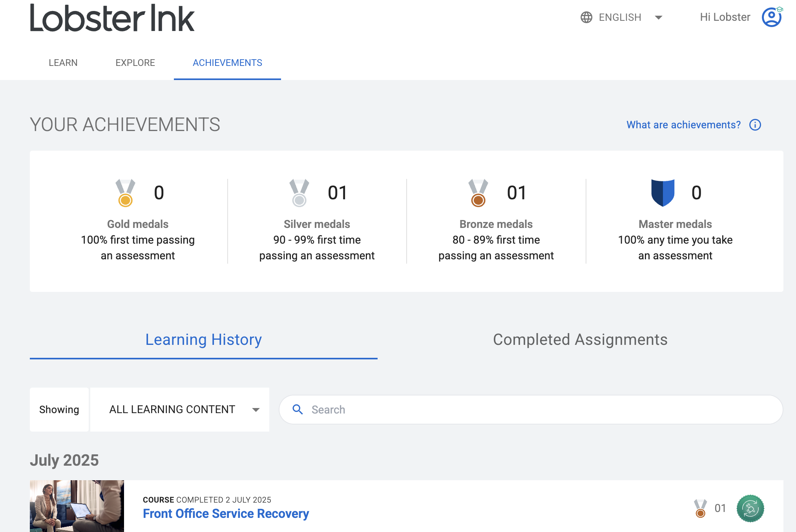
Task: Switch to the EXPLORE tab
Action: click(135, 63)
